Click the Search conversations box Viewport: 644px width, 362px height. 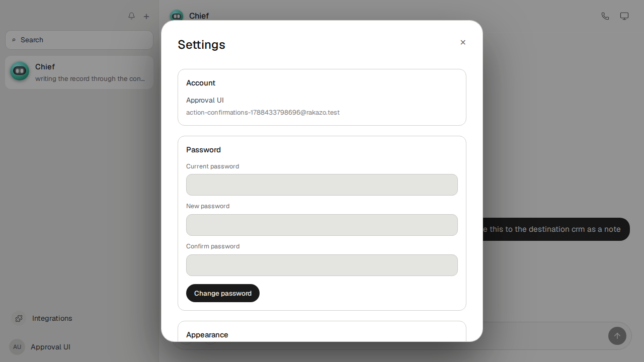tap(79, 40)
